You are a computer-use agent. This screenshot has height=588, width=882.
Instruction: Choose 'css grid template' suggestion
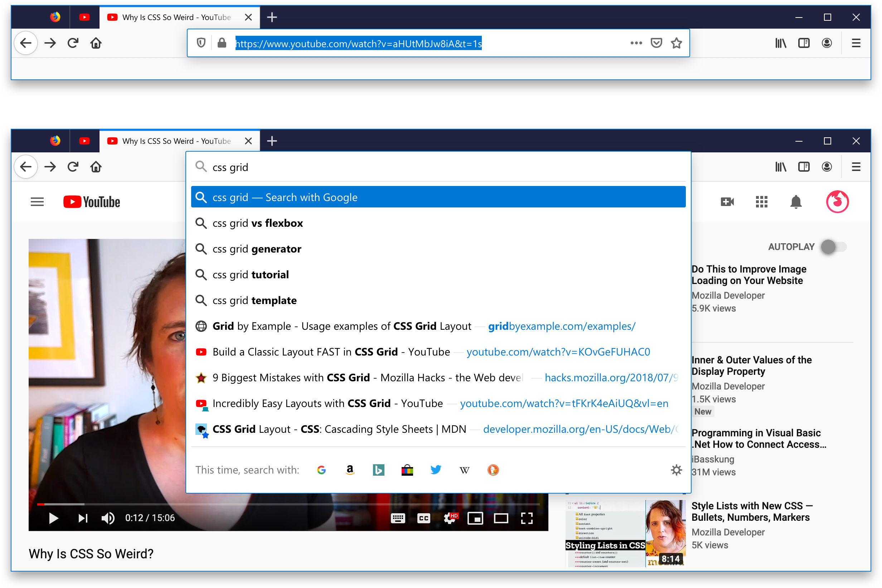pyautogui.click(x=438, y=300)
